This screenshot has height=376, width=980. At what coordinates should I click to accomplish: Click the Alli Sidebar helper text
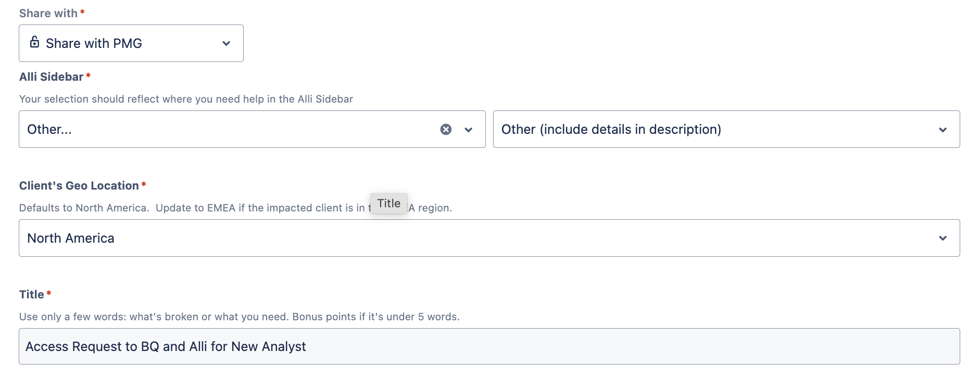point(186,99)
